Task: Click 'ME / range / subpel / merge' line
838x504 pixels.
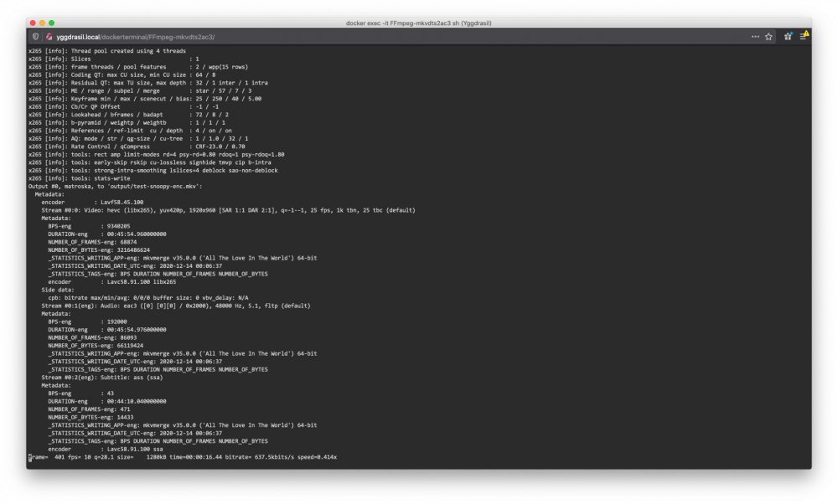Action: (139, 91)
